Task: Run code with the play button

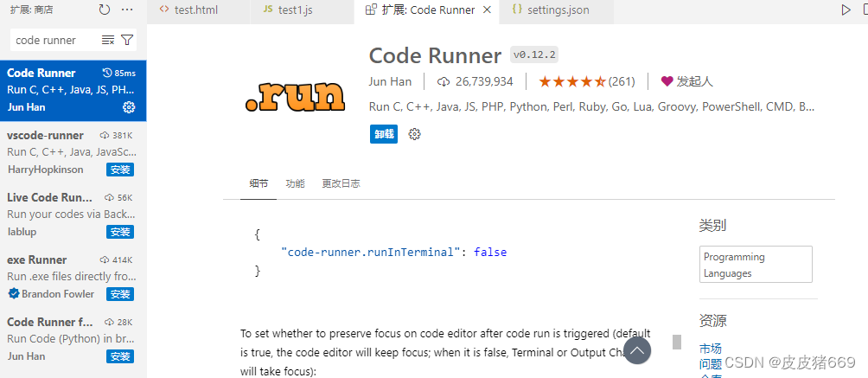Action: [x=846, y=10]
